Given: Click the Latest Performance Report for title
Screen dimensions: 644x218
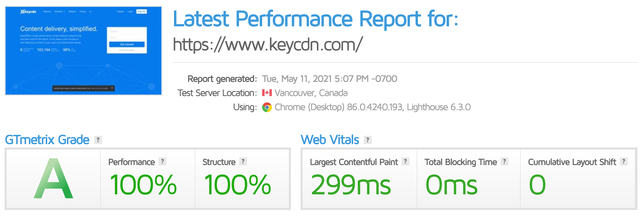Looking at the screenshot, I should [315, 19].
